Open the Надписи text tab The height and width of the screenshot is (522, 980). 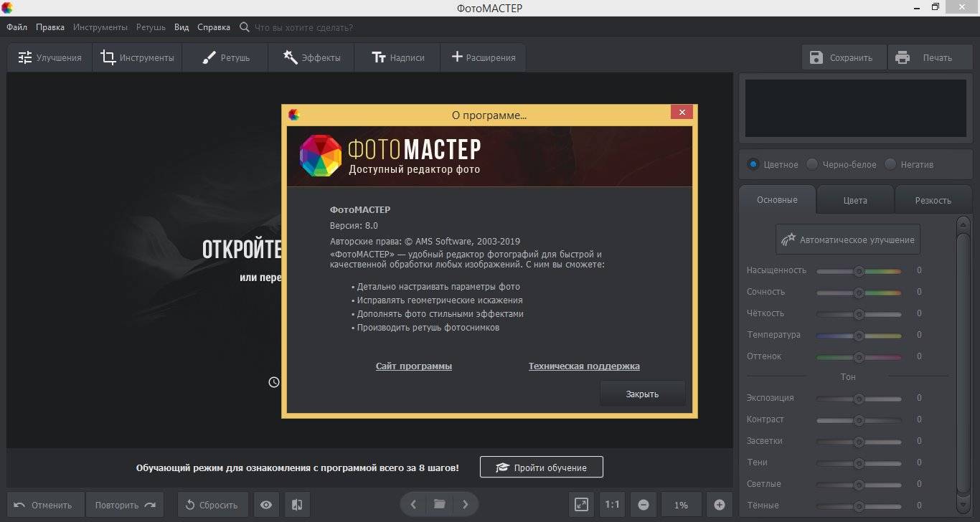pos(397,57)
